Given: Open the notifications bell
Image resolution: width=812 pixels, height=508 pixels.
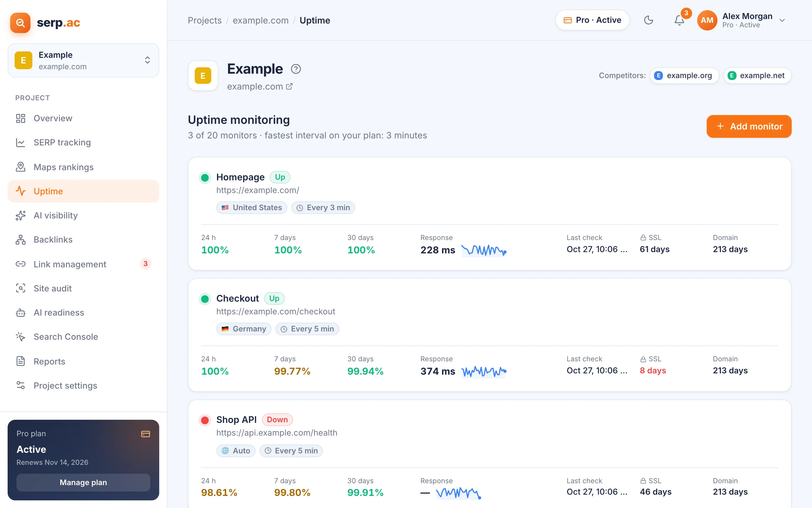Looking at the screenshot, I should point(679,20).
